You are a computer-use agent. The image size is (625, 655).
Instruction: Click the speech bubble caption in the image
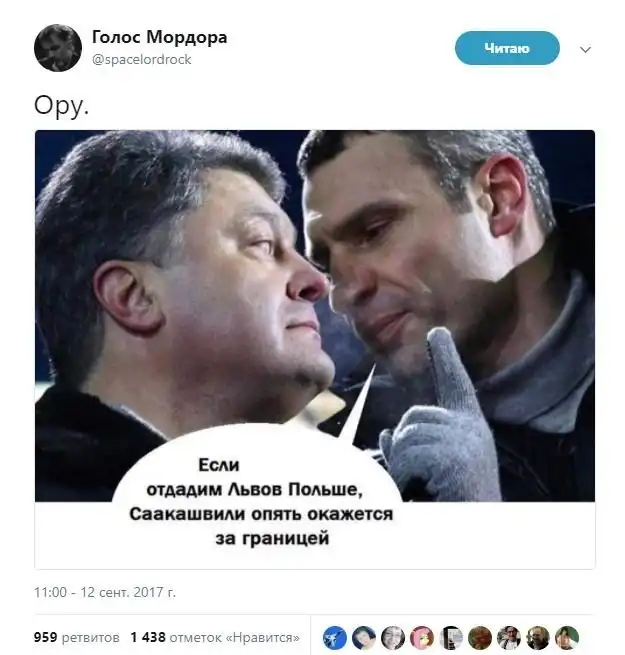[x=261, y=501]
